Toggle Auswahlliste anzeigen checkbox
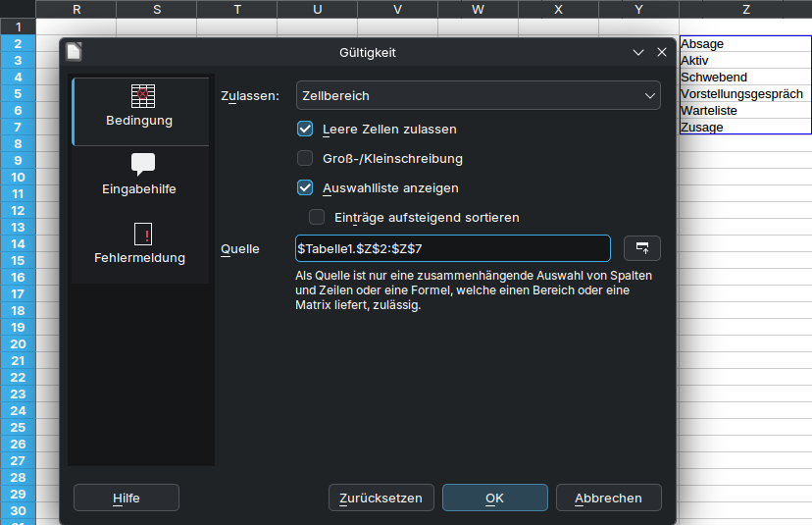The width and height of the screenshot is (812, 525). click(305, 187)
